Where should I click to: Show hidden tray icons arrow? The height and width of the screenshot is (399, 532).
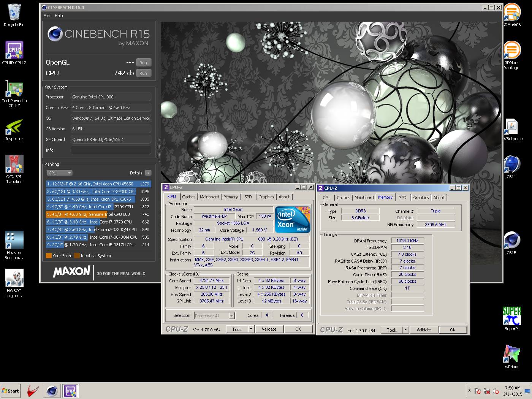(x=469, y=391)
